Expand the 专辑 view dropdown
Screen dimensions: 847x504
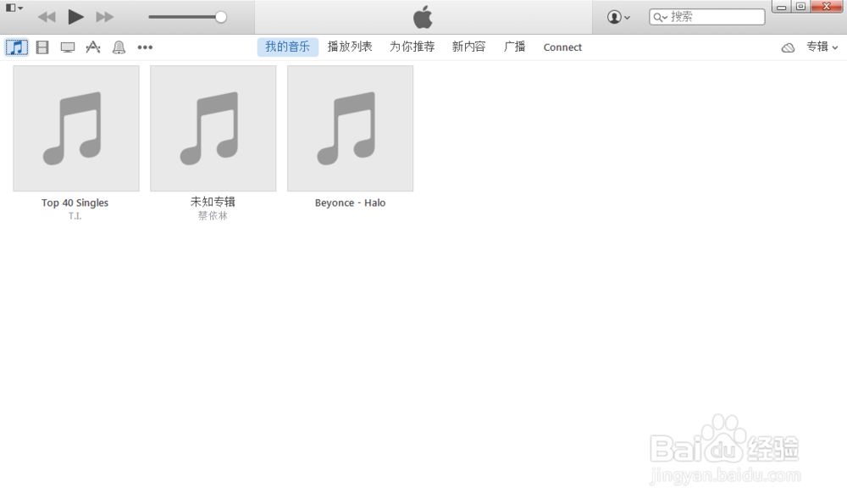point(822,47)
